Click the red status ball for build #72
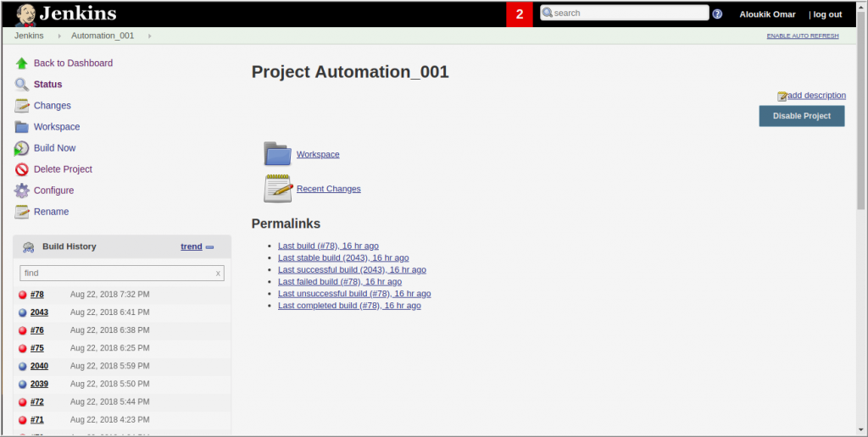The height and width of the screenshot is (437, 868). click(x=23, y=401)
